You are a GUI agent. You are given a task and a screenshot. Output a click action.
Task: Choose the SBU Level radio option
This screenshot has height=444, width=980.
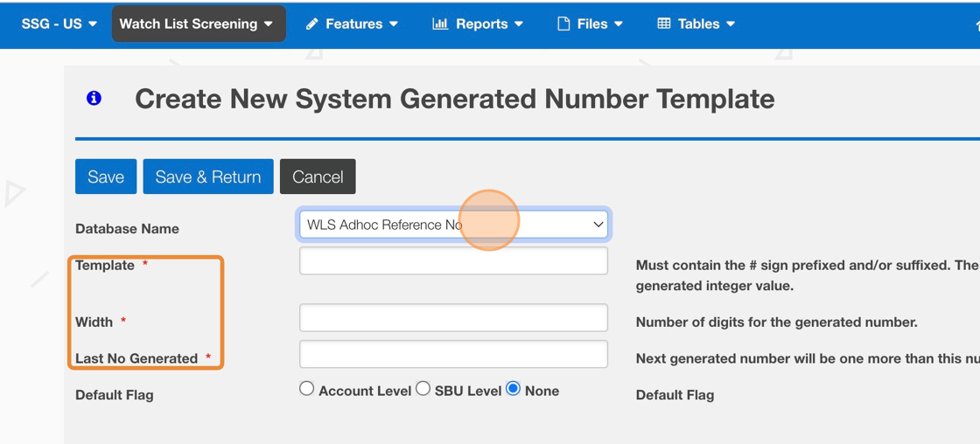(x=423, y=389)
